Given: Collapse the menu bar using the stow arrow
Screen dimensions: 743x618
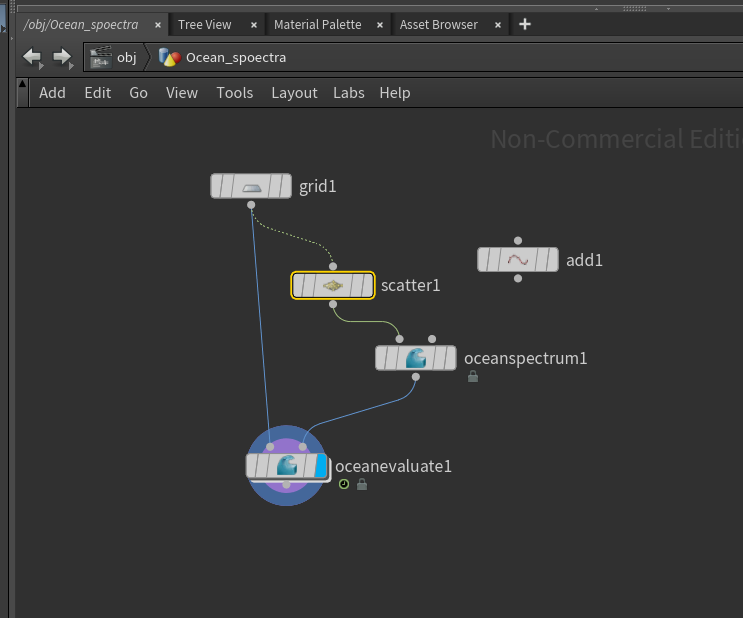Looking at the screenshot, I should pyautogui.click(x=22, y=93).
